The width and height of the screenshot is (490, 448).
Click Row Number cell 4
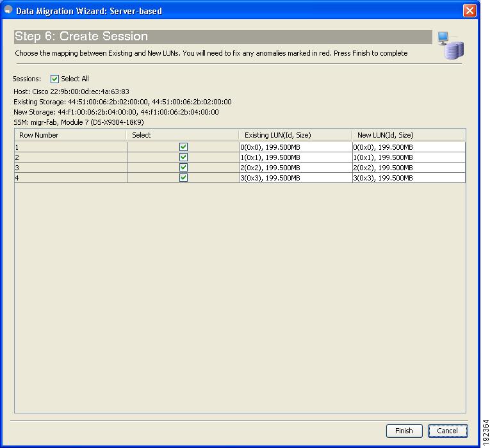(70, 178)
